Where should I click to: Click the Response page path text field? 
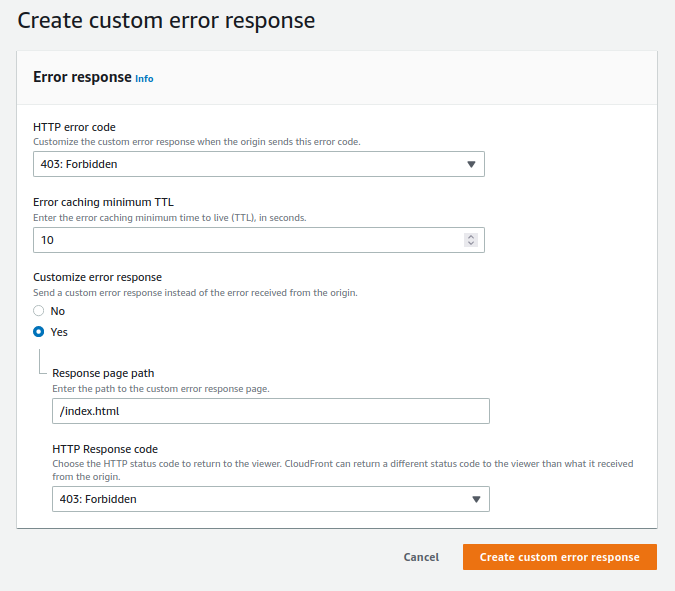[x=270, y=411]
